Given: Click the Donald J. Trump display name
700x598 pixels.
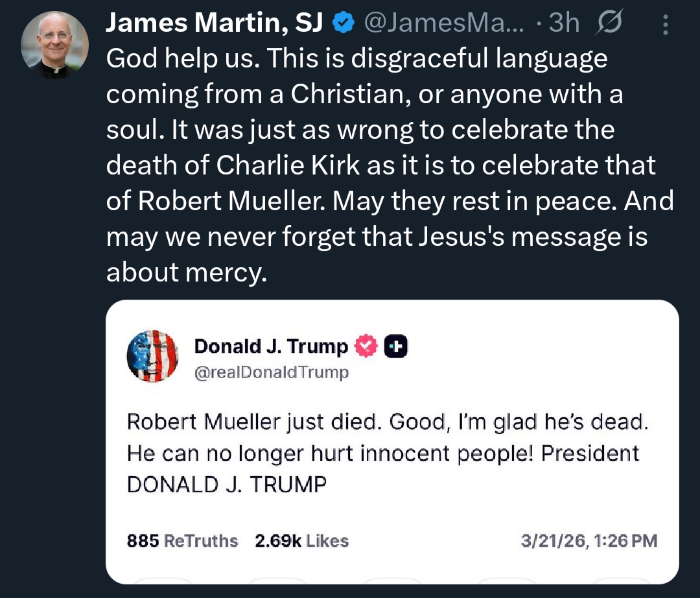Looking at the screenshot, I should coord(271,347).
